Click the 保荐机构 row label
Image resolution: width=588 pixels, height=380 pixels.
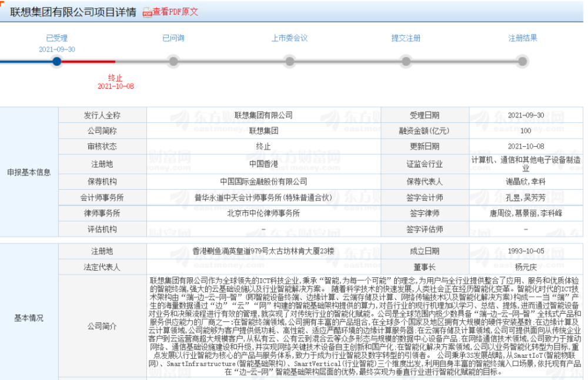pyautogui.click(x=102, y=181)
